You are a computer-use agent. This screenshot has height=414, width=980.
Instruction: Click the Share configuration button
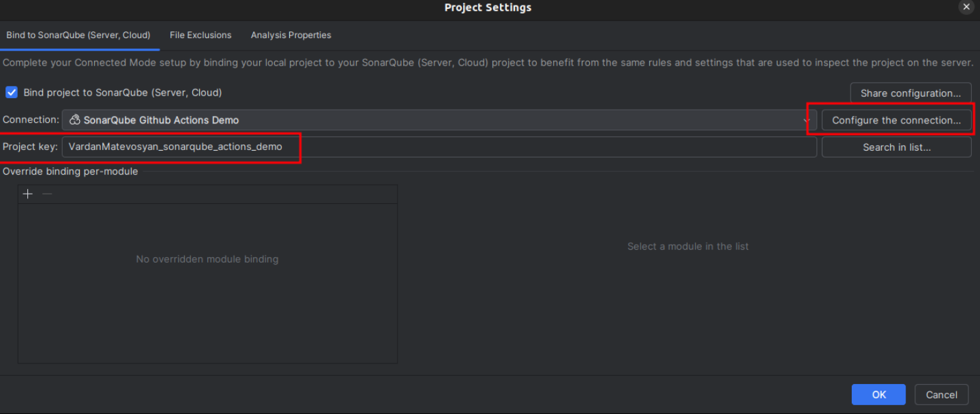tap(910, 93)
